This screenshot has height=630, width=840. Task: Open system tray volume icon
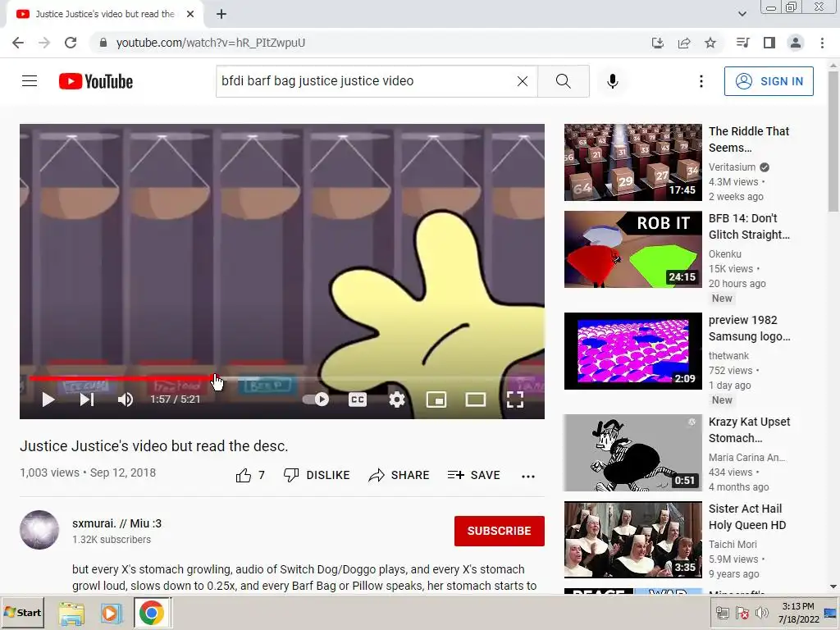(x=761, y=613)
